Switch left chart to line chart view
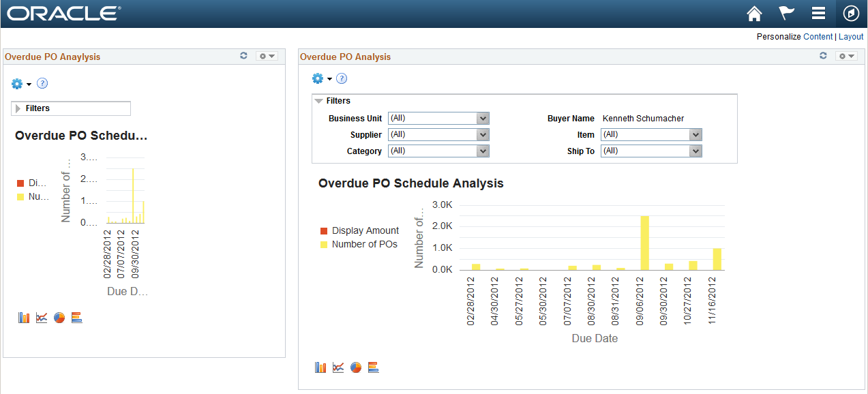 pyautogui.click(x=42, y=318)
